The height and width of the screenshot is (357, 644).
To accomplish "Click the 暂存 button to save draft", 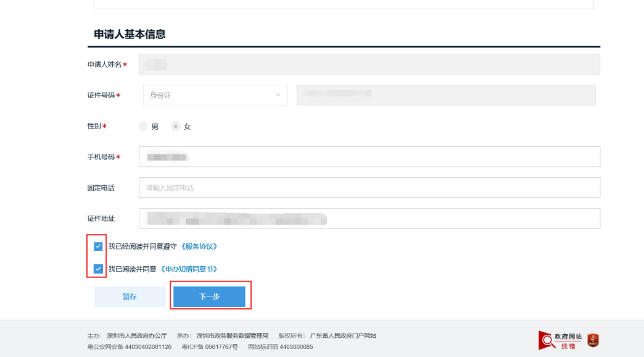I will [130, 296].
